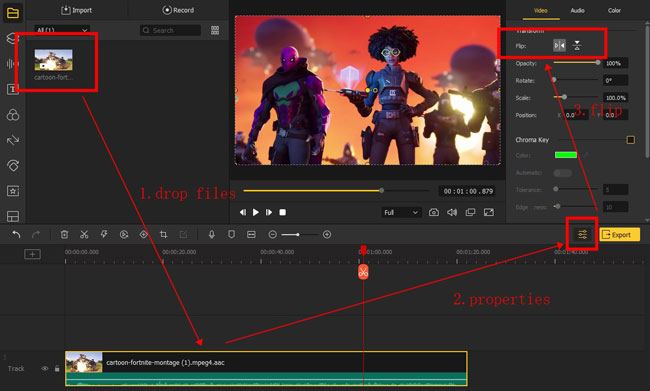Image resolution: width=650 pixels, height=391 pixels.
Task: Flip the clip horizontally
Action: [559, 45]
